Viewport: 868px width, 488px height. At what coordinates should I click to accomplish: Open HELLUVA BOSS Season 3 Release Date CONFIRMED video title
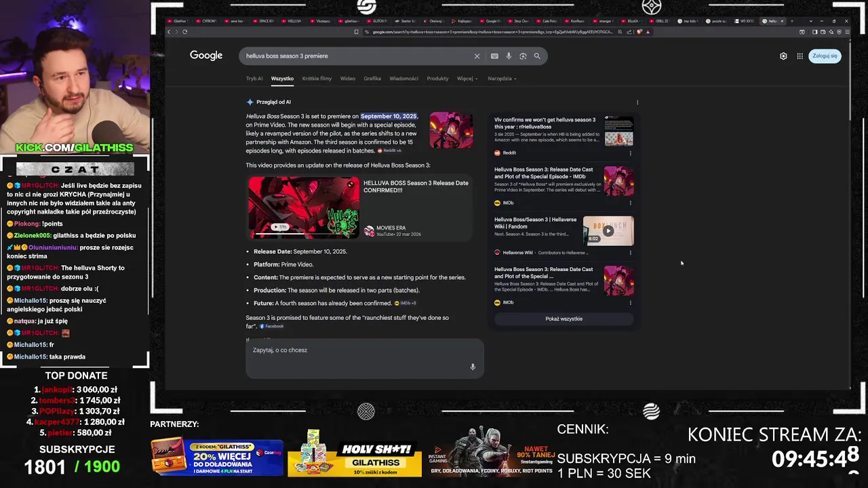click(x=416, y=186)
